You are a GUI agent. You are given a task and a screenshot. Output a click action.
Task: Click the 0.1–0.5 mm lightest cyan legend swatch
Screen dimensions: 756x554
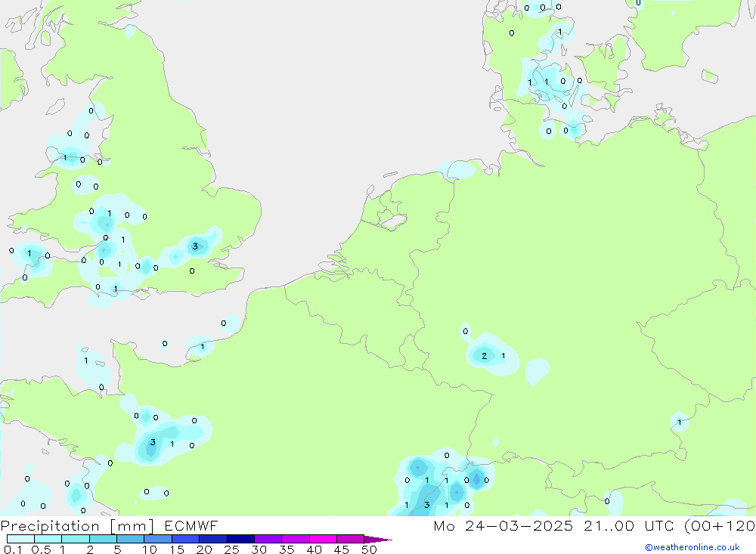tap(20, 539)
